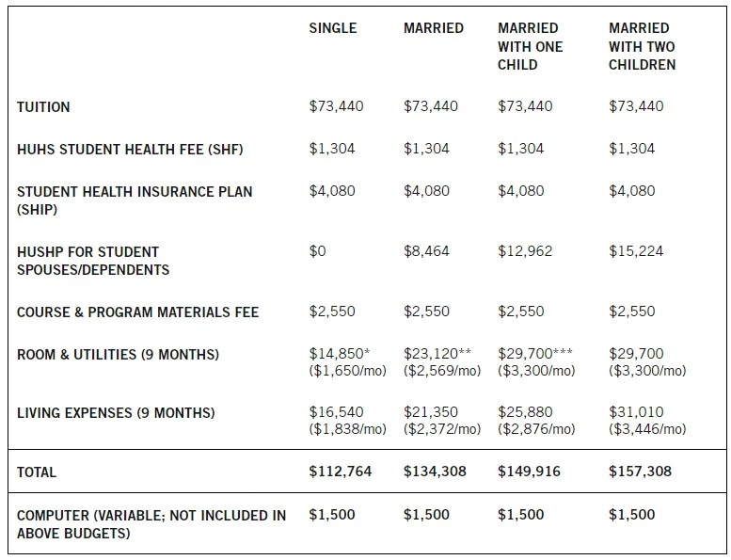
Task: Select the MARRIED column header
Action: coord(434,28)
